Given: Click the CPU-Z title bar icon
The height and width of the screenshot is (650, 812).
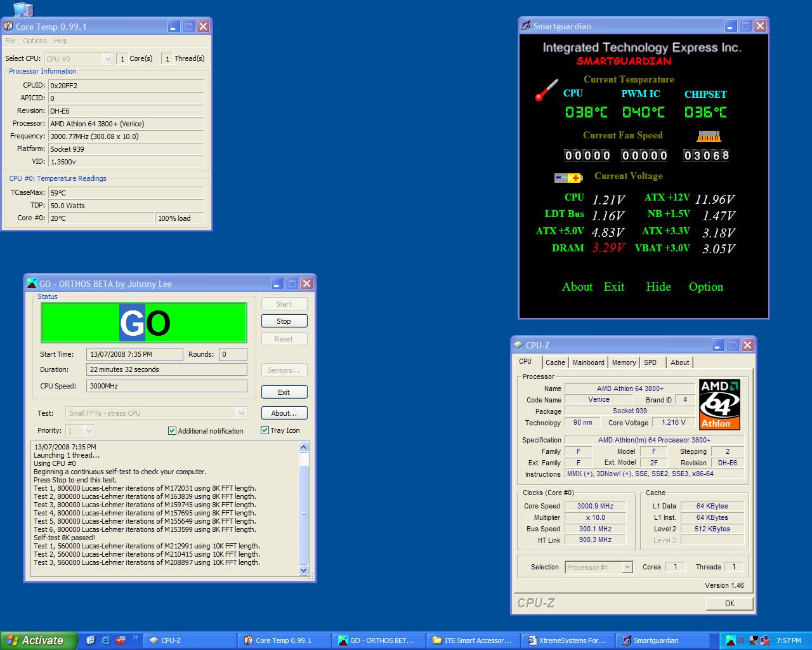Looking at the screenshot, I should (x=518, y=345).
